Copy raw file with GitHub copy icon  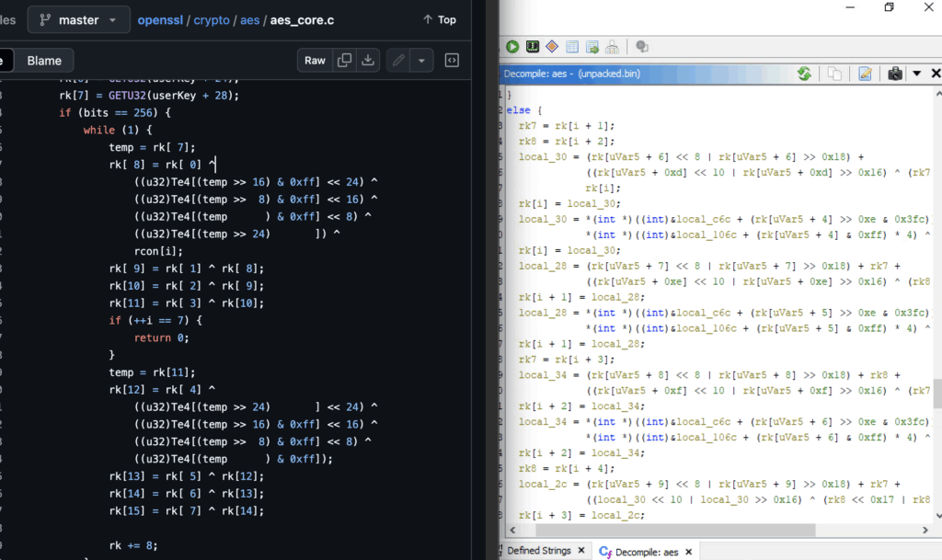pyautogui.click(x=344, y=60)
